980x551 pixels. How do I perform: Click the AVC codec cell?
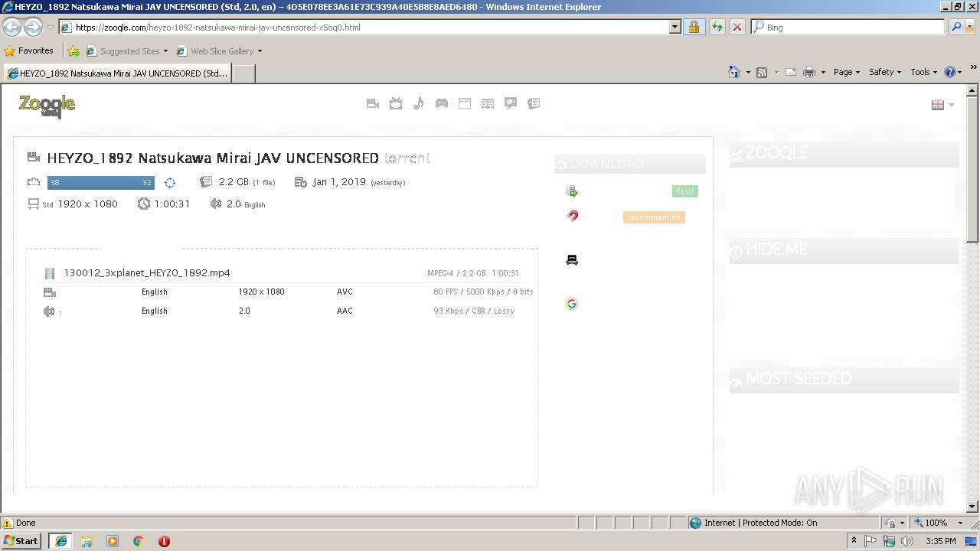pyautogui.click(x=345, y=292)
